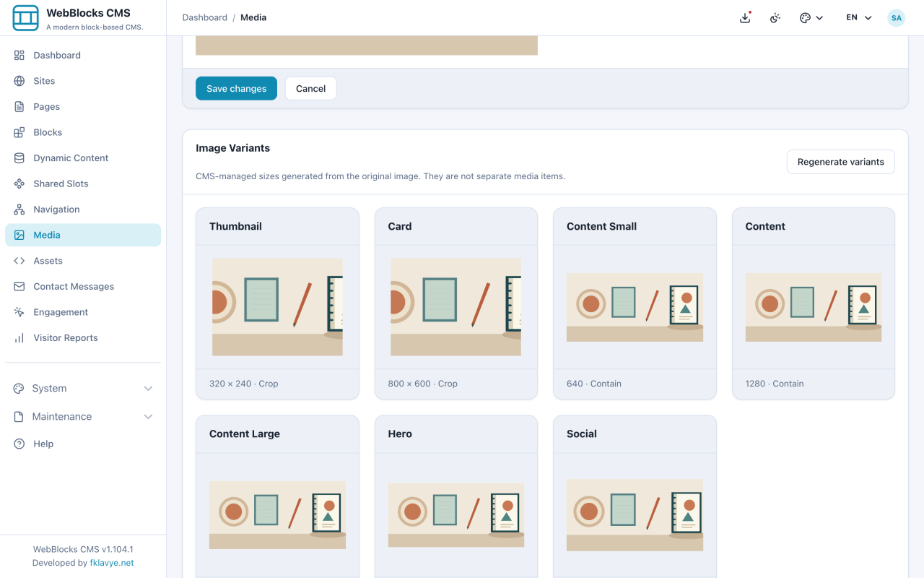This screenshot has height=578, width=924.
Task: Open the Content Large variant image preview
Action: (x=277, y=515)
